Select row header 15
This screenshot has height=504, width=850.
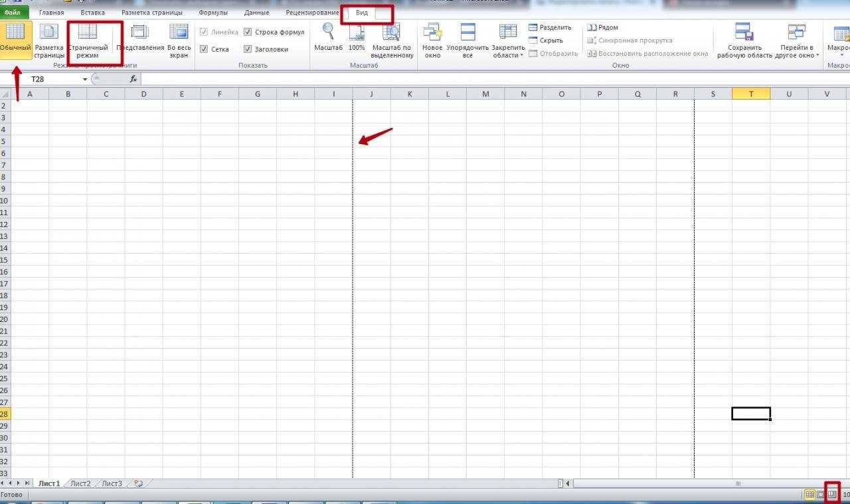click(x=5, y=260)
